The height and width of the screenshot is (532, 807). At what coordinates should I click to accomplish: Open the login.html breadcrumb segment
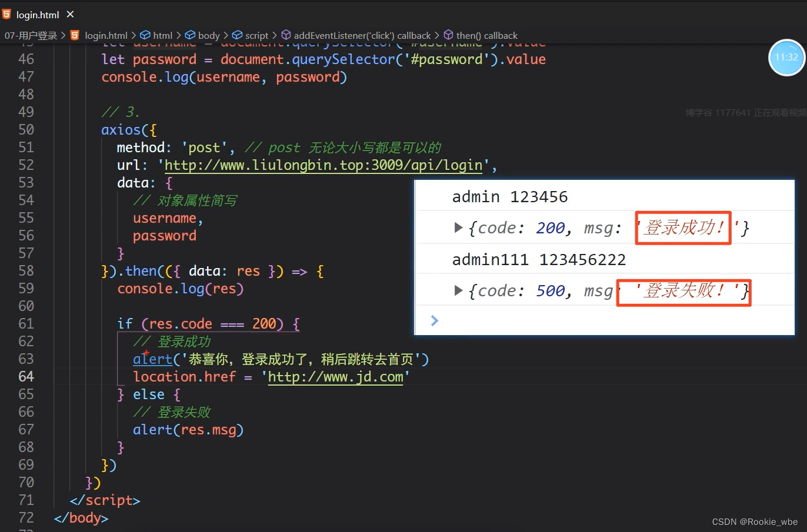click(x=106, y=36)
